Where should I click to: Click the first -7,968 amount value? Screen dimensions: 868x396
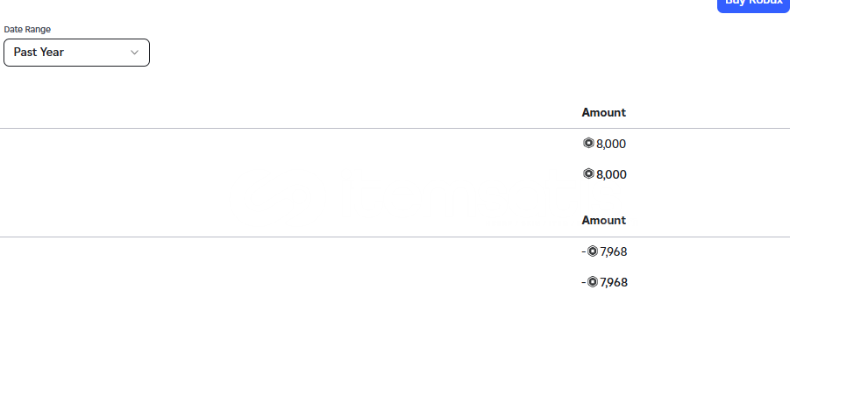pos(614,251)
